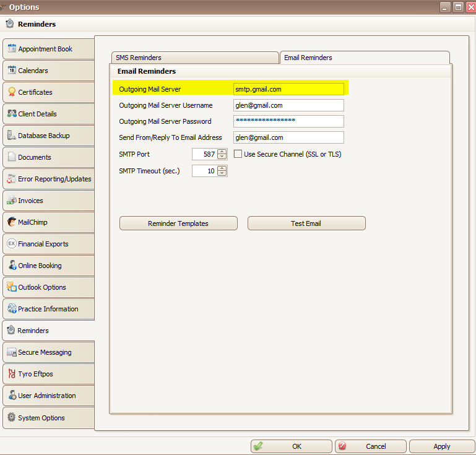Image resolution: width=476 pixels, height=455 pixels.
Task: Open Outlook Options icon
Action: pos(12,287)
